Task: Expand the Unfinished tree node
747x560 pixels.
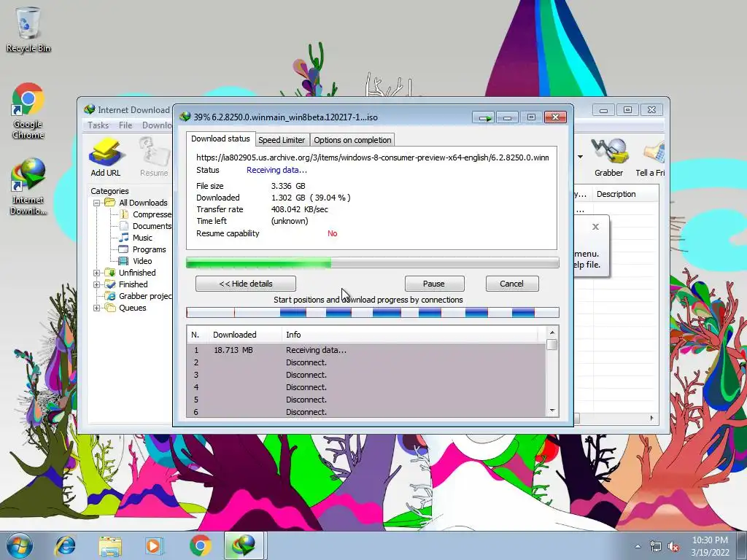Action: (97, 273)
